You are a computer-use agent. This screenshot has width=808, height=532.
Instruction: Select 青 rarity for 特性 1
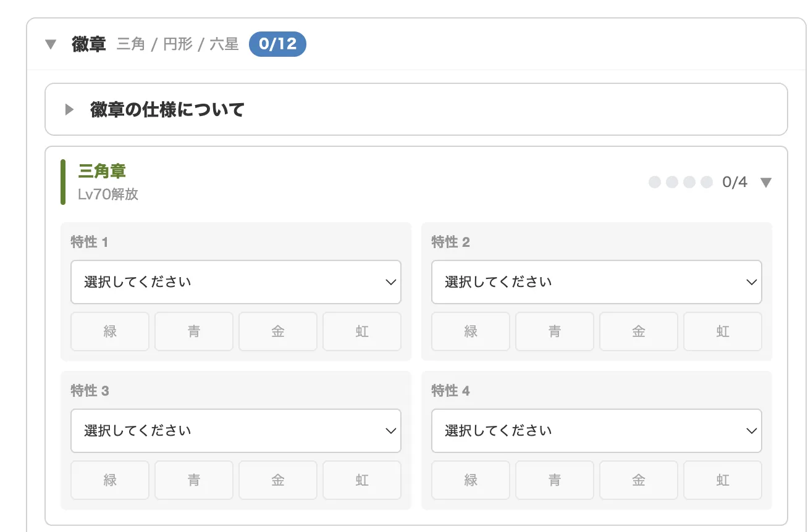(x=194, y=331)
